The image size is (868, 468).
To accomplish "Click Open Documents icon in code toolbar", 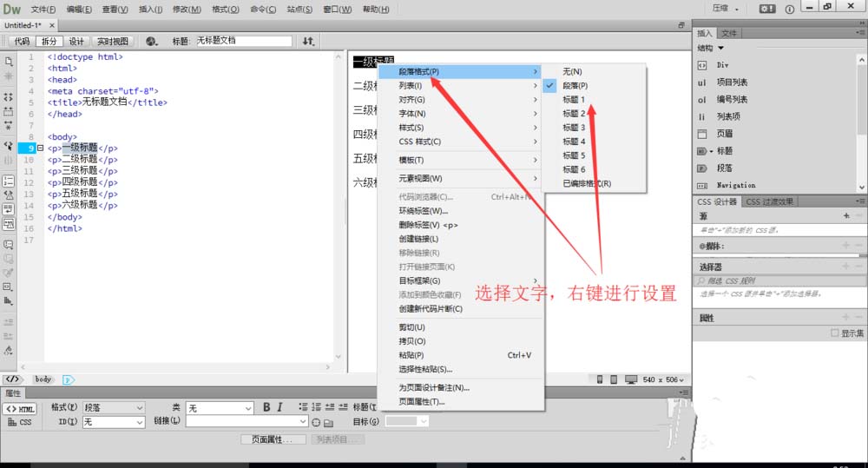I will pyautogui.click(x=9, y=62).
